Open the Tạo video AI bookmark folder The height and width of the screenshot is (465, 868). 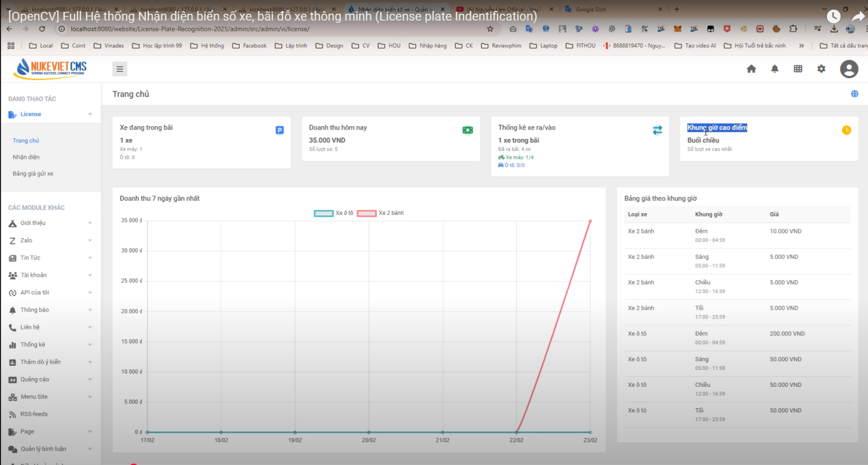tap(695, 45)
